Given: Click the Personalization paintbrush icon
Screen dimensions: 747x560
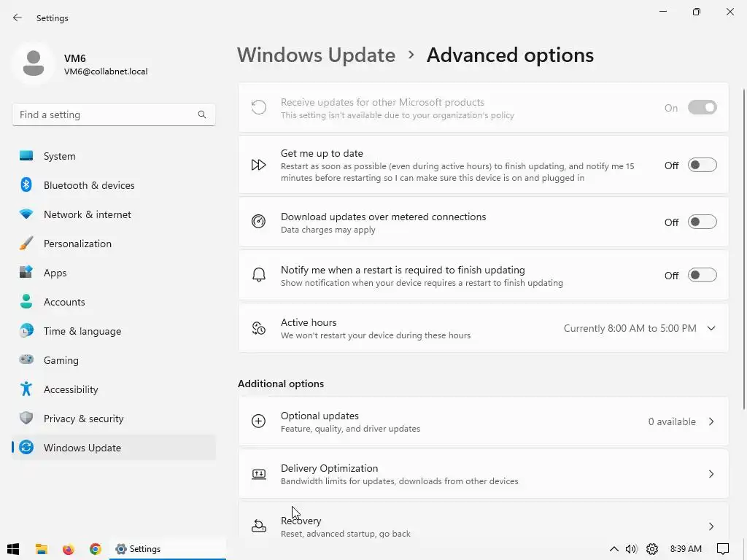Looking at the screenshot, I should pyautogui.click(x=26, y=244).
